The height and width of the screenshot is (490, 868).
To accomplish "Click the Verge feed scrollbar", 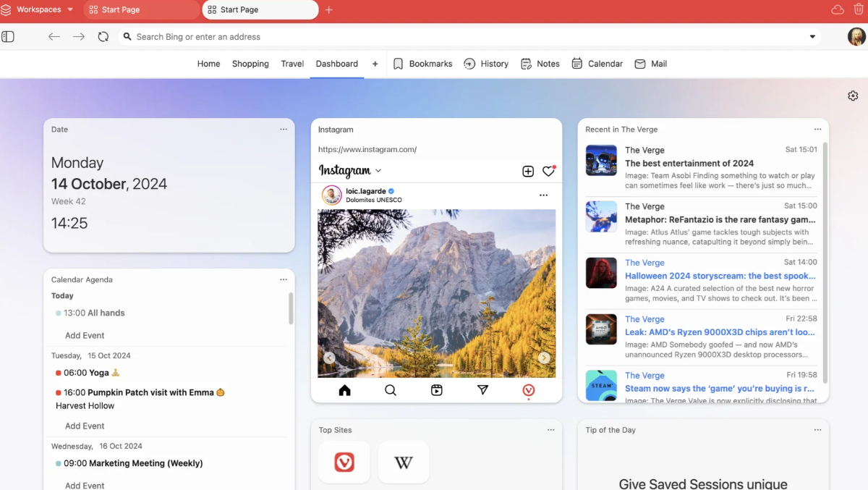I will pyautogui.click(x=825, y=261).
